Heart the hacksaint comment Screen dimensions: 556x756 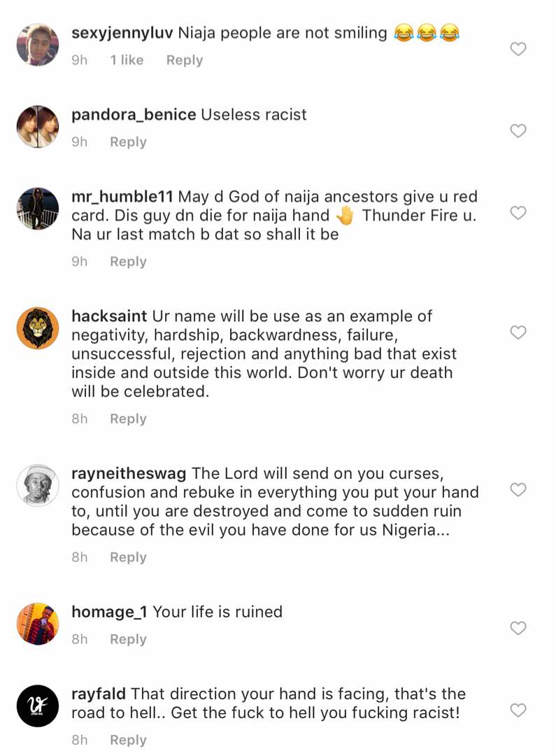click(518, 332)
